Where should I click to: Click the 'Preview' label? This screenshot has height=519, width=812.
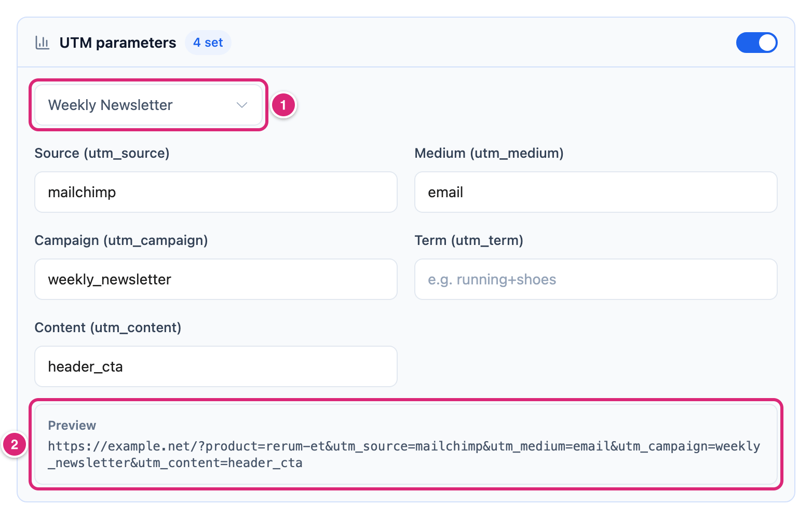[x=72, y=426]
